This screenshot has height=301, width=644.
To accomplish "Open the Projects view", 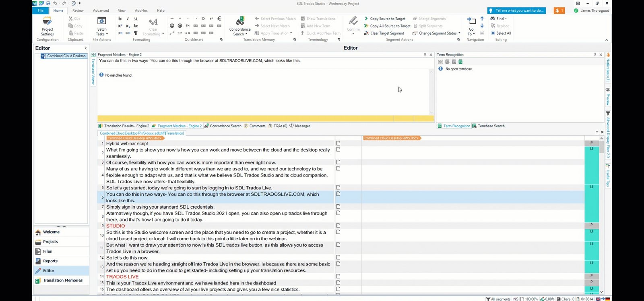I will click(62, 242).
